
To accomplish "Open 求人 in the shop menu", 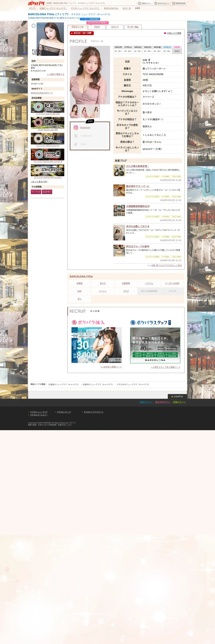I will 80,299.
